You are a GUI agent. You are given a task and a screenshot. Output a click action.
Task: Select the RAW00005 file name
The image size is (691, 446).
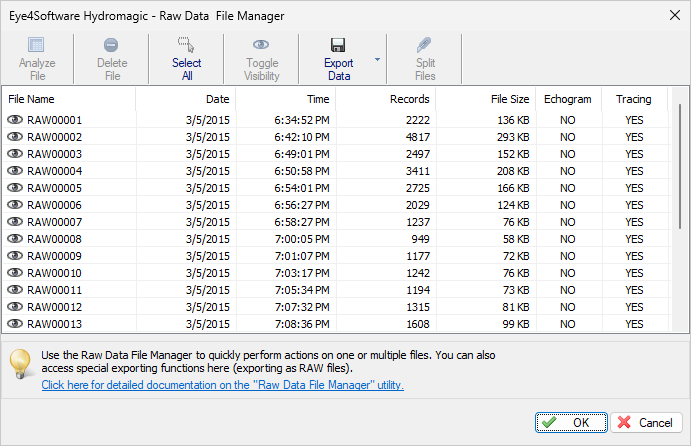tap(55, 188)
